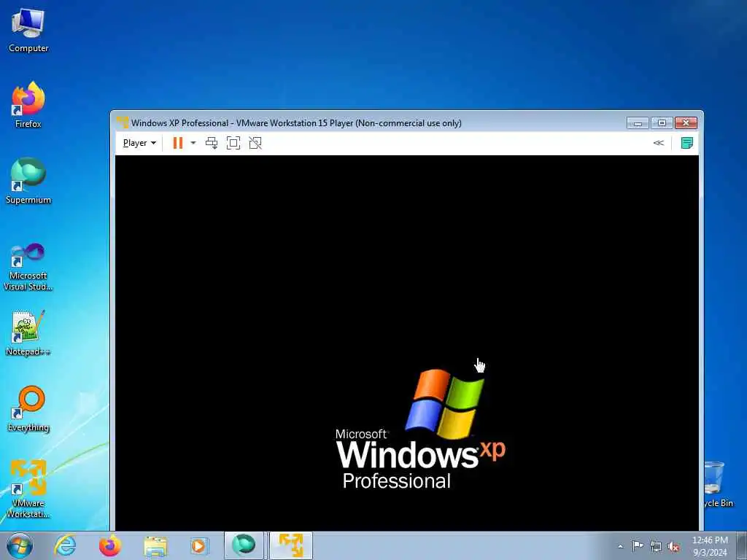Send Ctrl+Alt+Del to virtual machine
This screenshot has width=747, height=560.
(212, 143)
